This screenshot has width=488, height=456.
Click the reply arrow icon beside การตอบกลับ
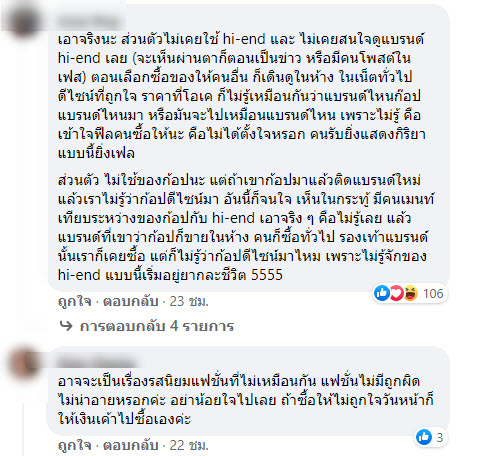coord(66,326)
